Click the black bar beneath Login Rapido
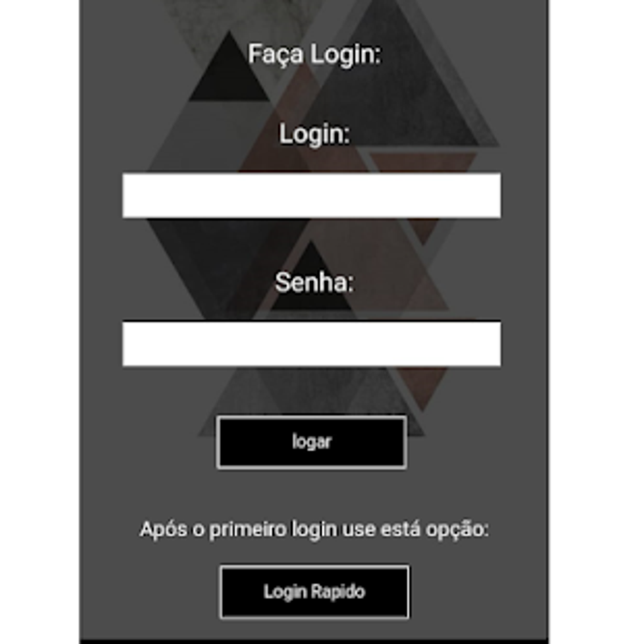This screenshot has width=644, height=644. tap(314, 641)
